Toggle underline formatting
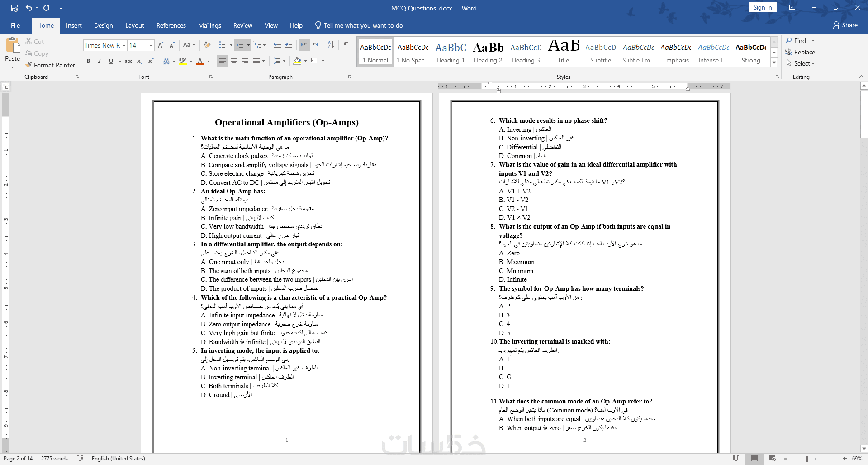This screenshot has height=465, width=868. (x=111, y=61)
